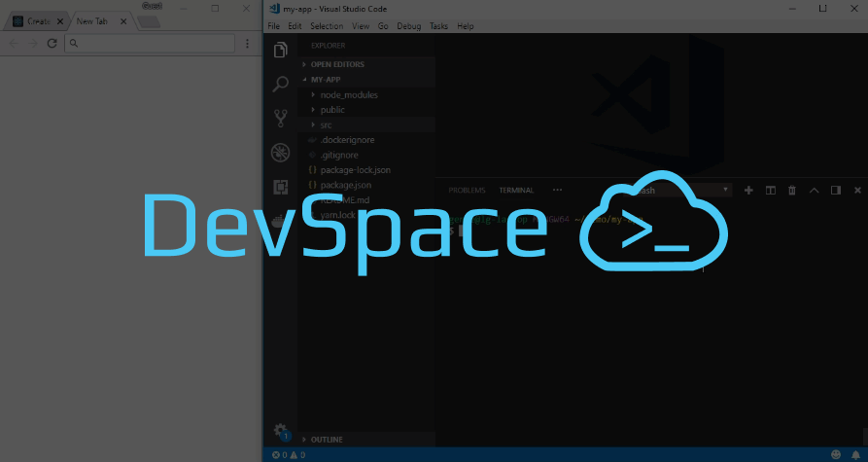Open the Debug view in activity bar
This screenshot has height=462, width=868.
coord(280,152)
